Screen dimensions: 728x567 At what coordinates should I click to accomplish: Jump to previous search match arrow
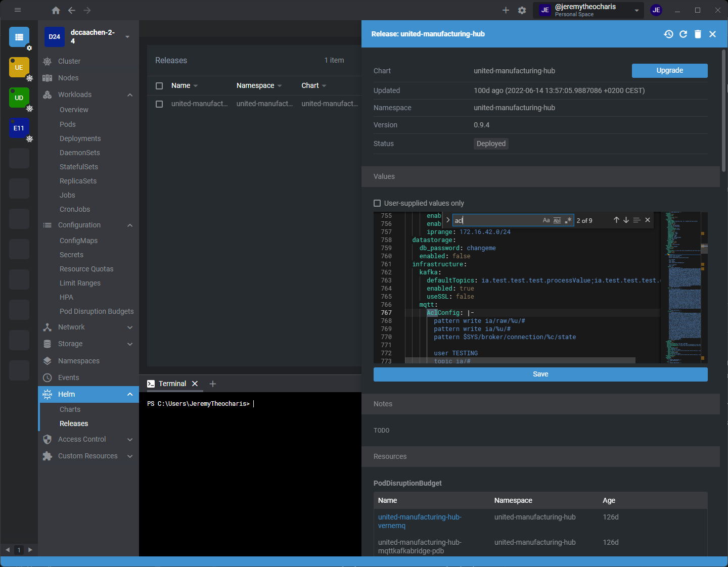pos(616,220)
